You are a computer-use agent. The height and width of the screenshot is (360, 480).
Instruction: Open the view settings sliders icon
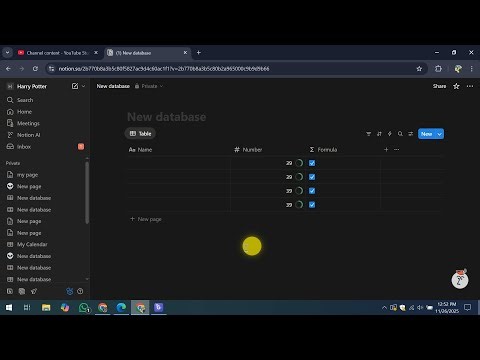tap(411, 134)
